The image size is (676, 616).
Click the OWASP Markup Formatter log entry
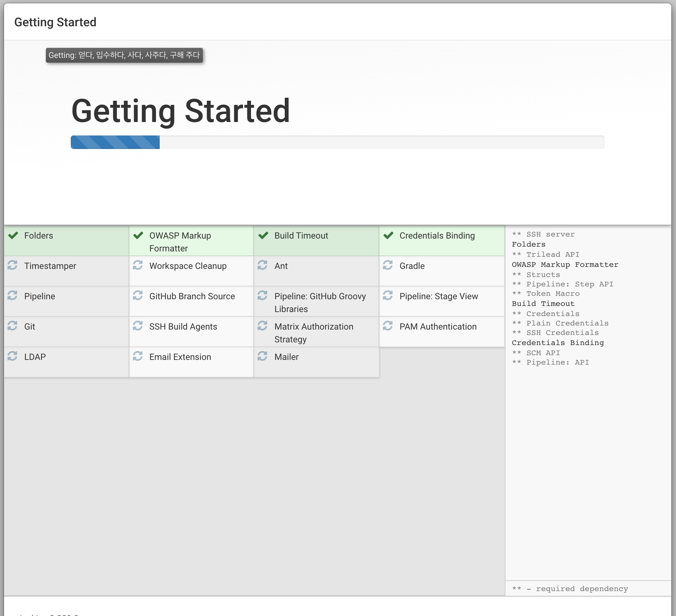[x=565, y=265]
